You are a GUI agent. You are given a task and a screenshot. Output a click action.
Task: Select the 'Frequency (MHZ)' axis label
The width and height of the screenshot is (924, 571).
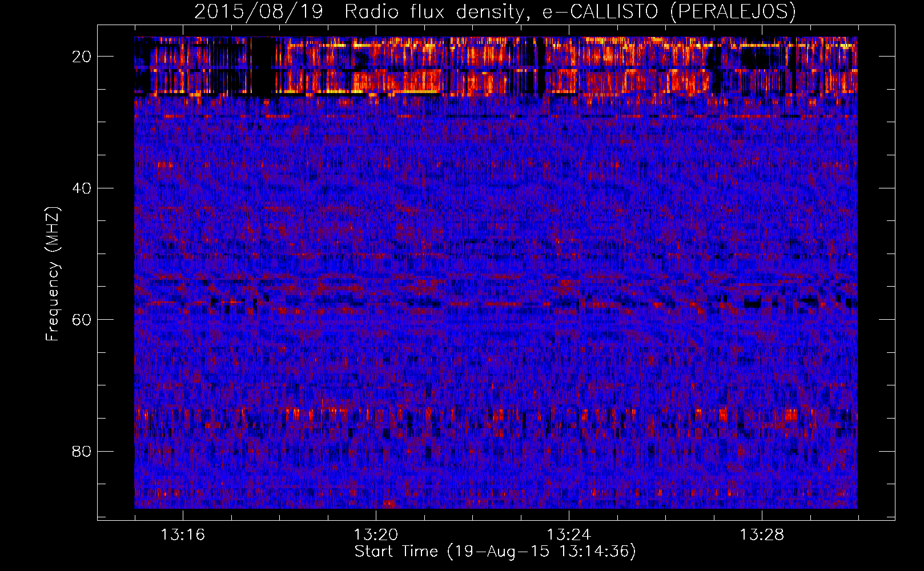(53, 274)
